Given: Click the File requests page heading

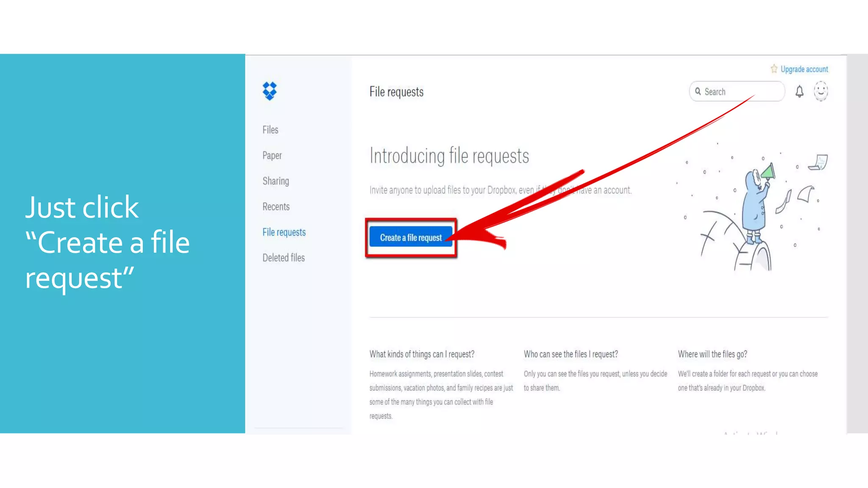Looking at the screenshot, I should point(396,92).
